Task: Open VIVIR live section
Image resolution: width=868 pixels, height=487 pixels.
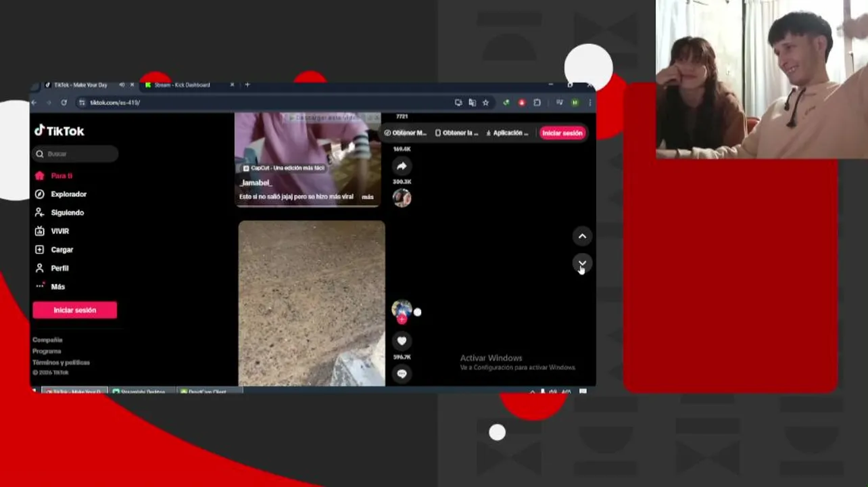Action: tap(53, 231)
